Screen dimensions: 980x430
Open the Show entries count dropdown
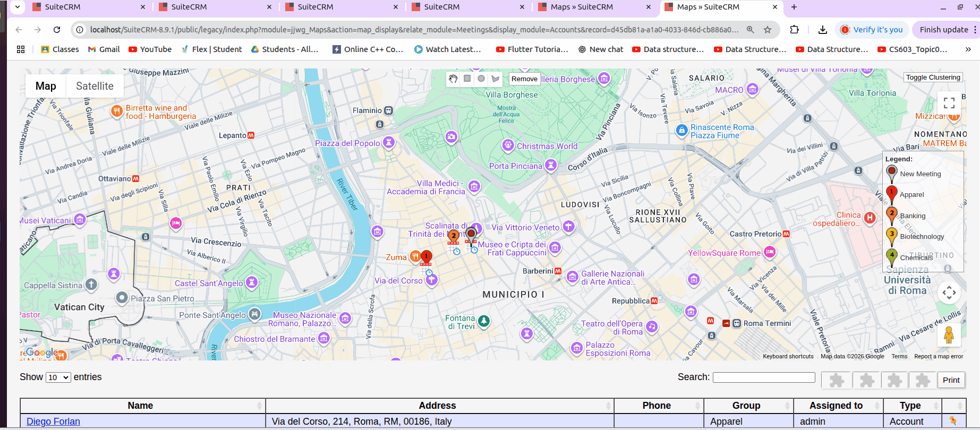(x=58, y=377)
